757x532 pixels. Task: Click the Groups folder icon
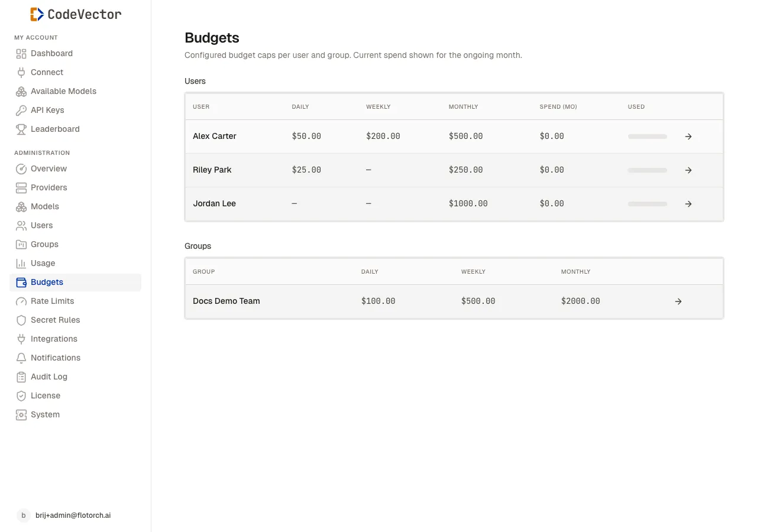[x=21, y=245]
